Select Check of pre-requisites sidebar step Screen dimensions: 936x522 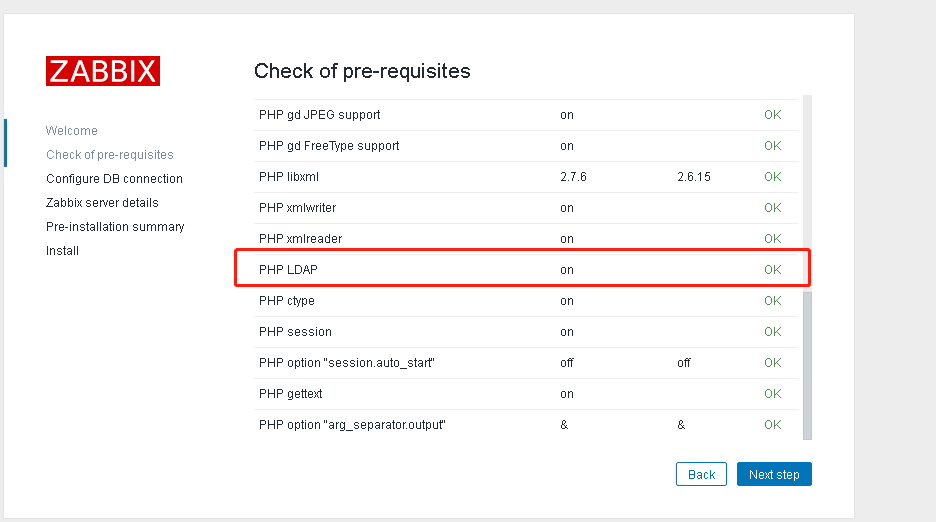(x=110, y=155)
